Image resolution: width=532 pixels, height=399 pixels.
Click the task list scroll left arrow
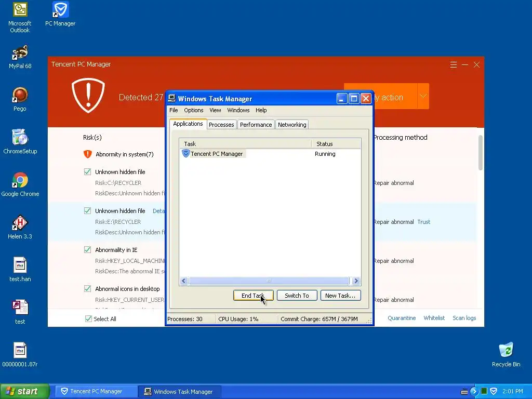tap(184, 281)
